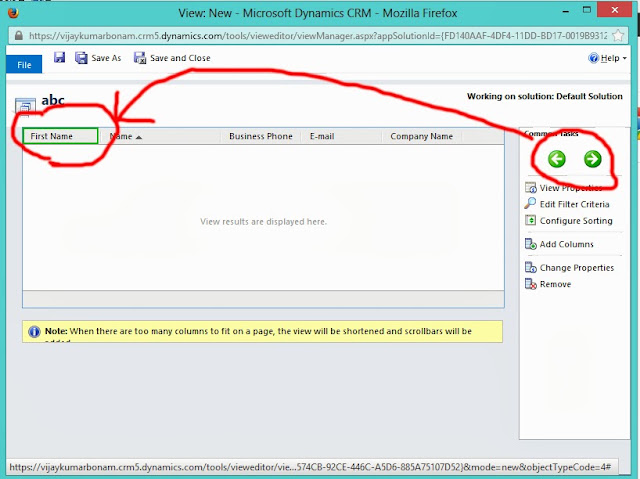Image resolution: width=640 pixels, height=479 pixels.
Task: Open Edit Filter Criteria
Action: (574, 204)
